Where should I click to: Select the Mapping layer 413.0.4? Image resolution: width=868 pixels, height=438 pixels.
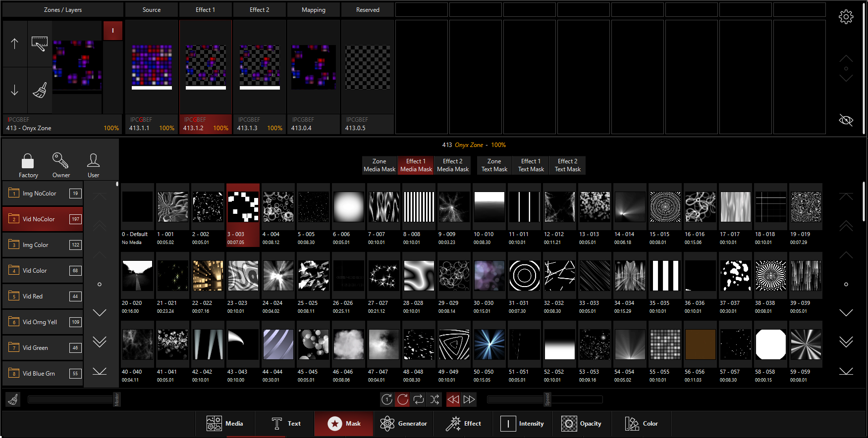tap(314, 77)
